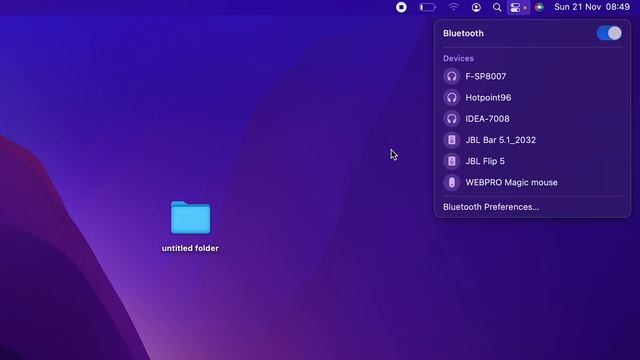Select Hotpoint96 device name
Image resolution: width=640 pixels, height=360 pixels.
point(488,98)
